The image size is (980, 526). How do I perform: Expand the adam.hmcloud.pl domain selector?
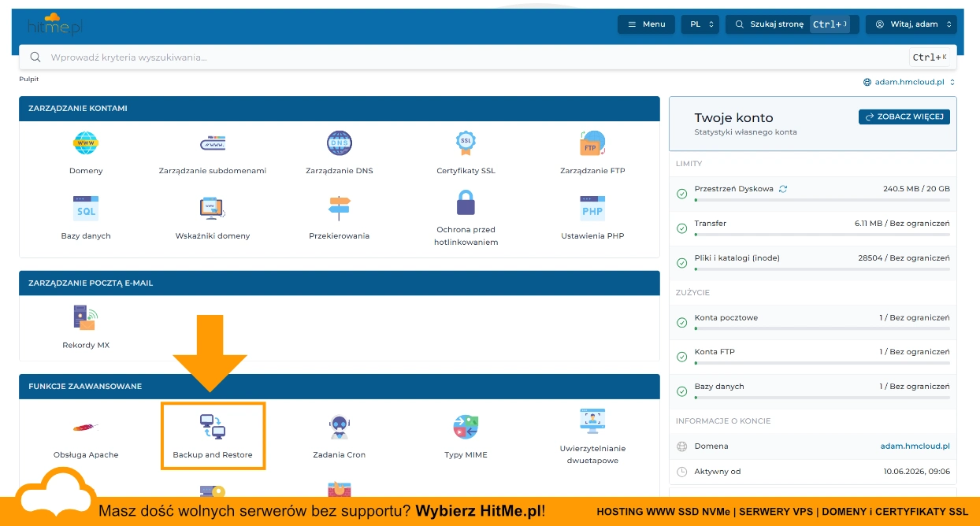(x=909, y=82)
